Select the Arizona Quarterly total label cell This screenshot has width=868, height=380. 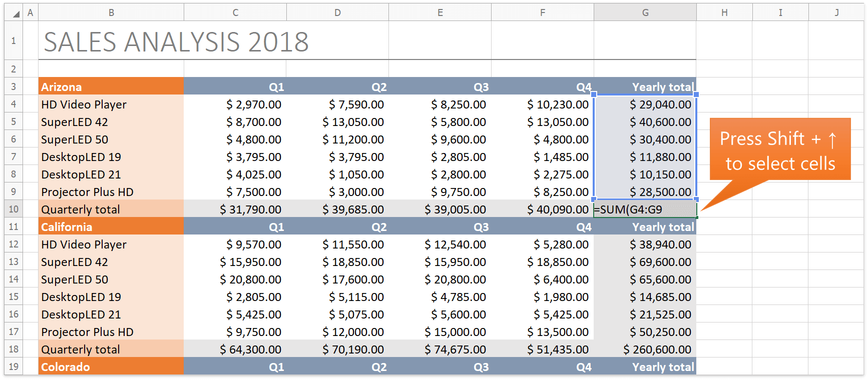(x=111, y=209)
